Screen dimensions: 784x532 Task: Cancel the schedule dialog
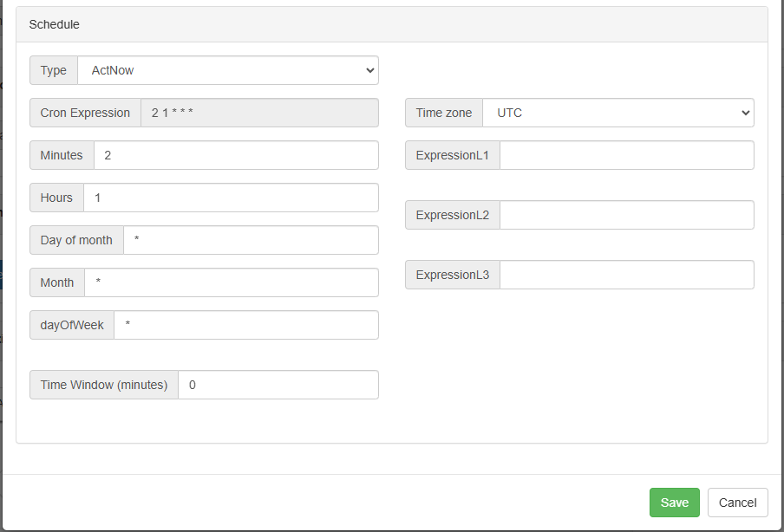point(737,503)
